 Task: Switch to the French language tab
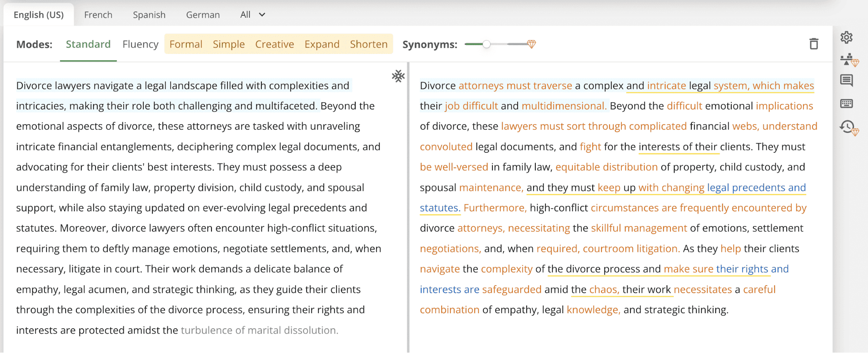click(x=98, y=15)
